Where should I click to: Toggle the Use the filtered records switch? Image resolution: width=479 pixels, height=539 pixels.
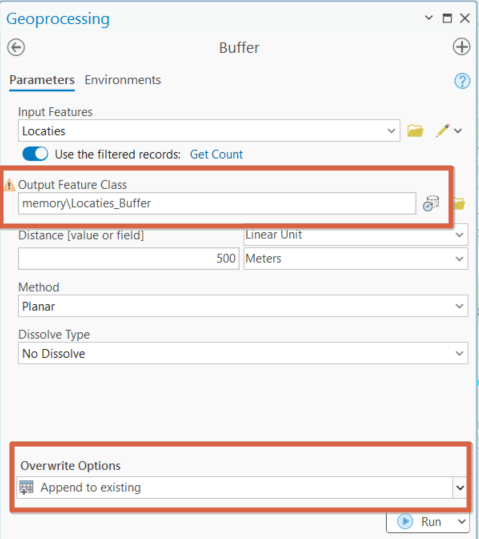click(x=35, y=154)
